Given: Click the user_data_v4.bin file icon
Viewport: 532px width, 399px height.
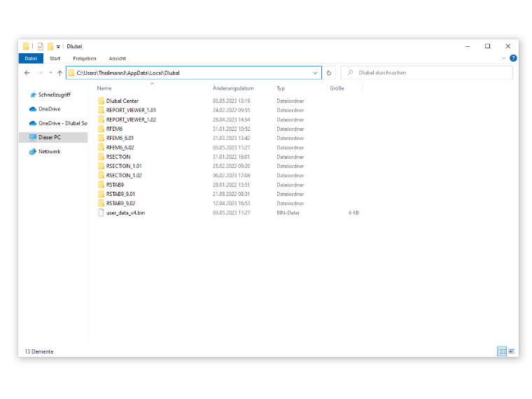Looking at the screenshot, I should (x=101, y=213).
